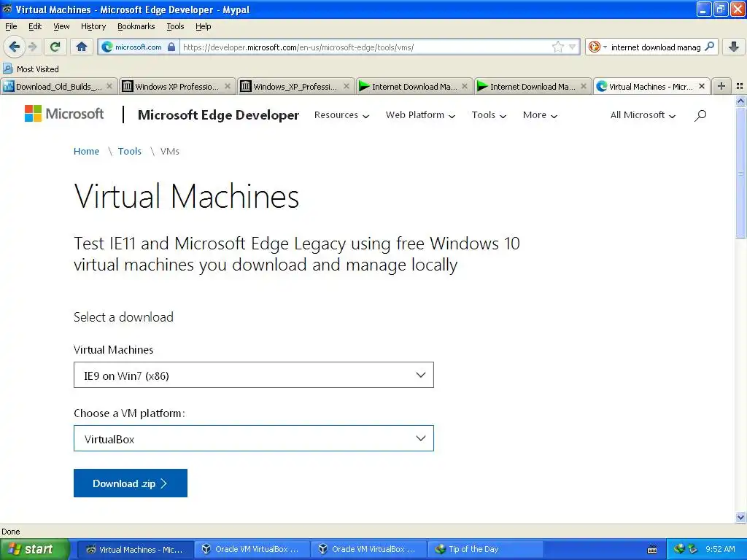This screenshot has width=747, height=560.
Task: Click the forward navigation arrow
Action: click(32, 47)
